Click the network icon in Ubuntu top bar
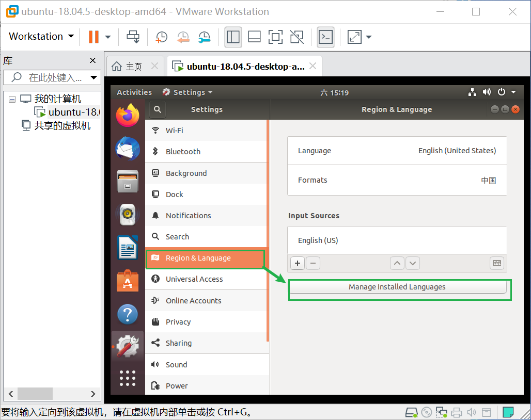The width and height of the screenshot is (531, 420). (x=472, y=92)
